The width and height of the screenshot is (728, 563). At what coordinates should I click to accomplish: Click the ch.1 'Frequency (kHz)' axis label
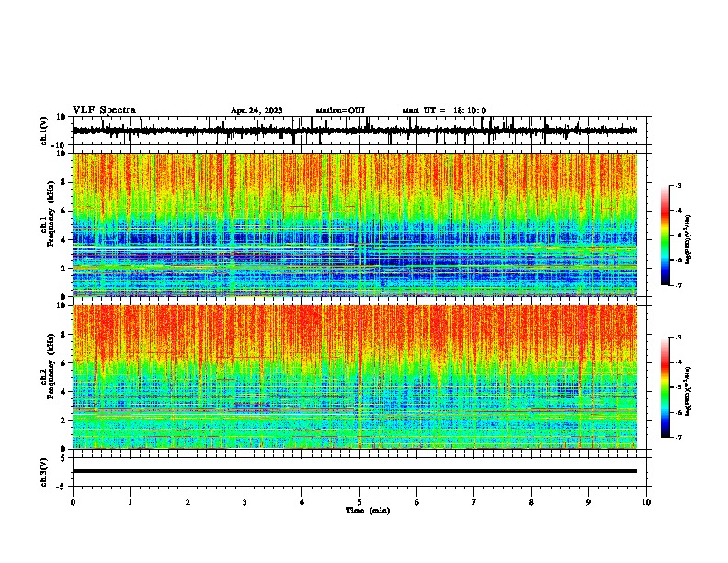[51, 213]
